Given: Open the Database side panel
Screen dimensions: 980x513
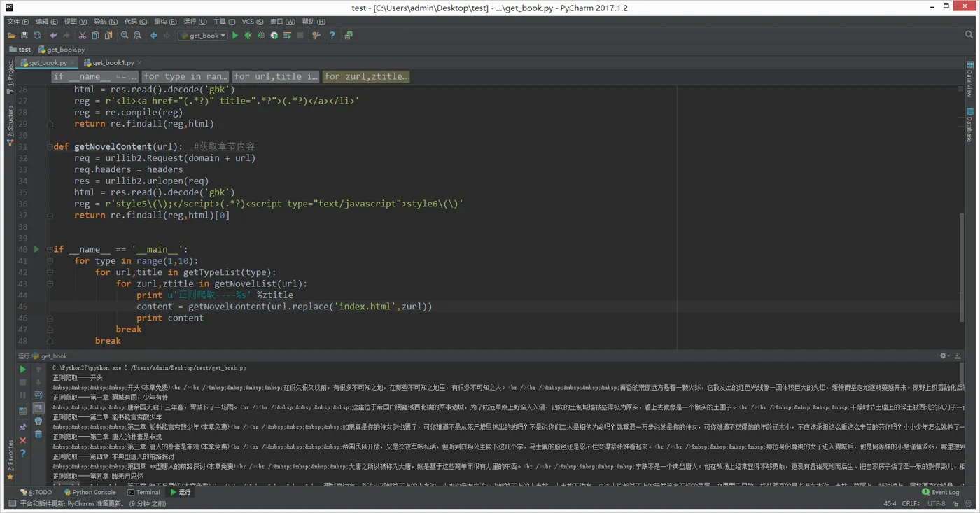Looking at the screenshot, I should [970, 125].
